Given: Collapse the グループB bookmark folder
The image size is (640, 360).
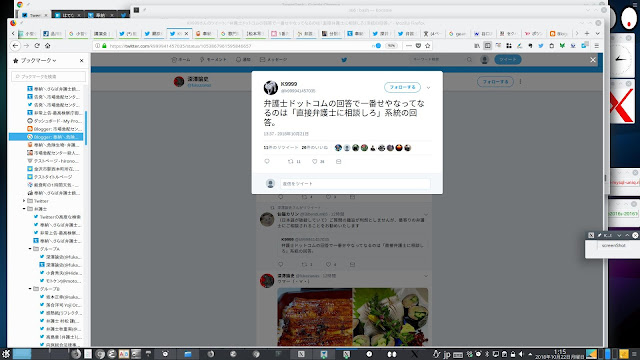Looking at the screenshot, I should point(30,289).
